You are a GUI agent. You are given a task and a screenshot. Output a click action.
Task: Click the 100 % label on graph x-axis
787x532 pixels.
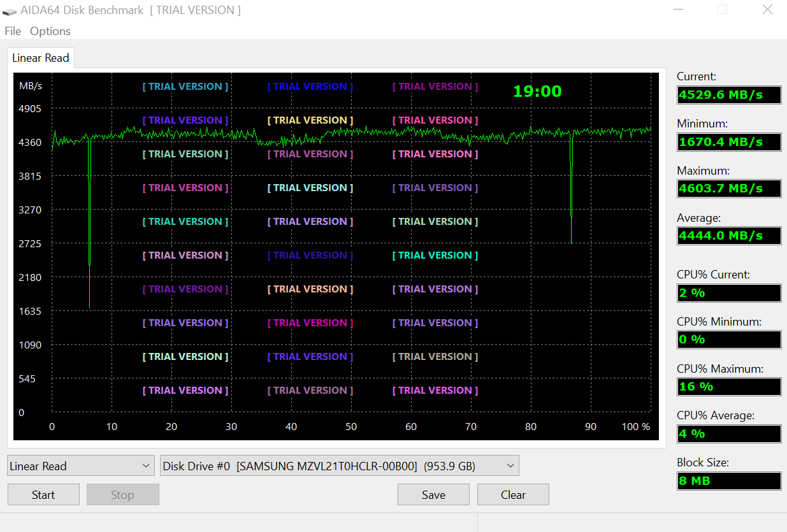[636, 427]
